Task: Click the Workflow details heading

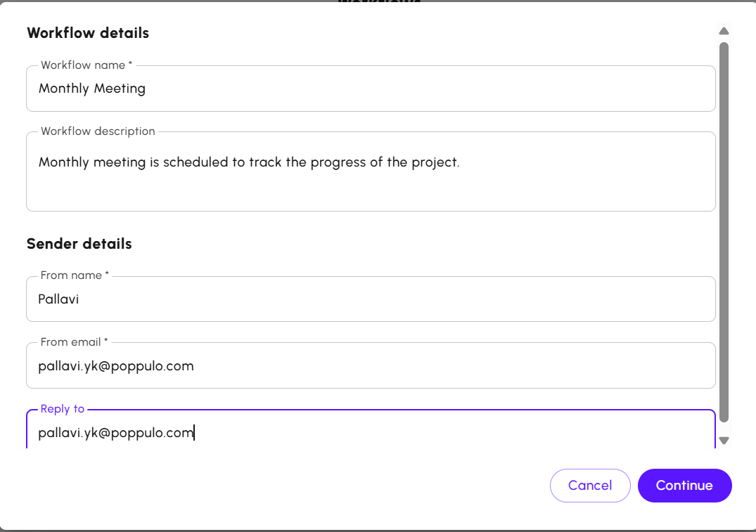Action: (88, 33)
